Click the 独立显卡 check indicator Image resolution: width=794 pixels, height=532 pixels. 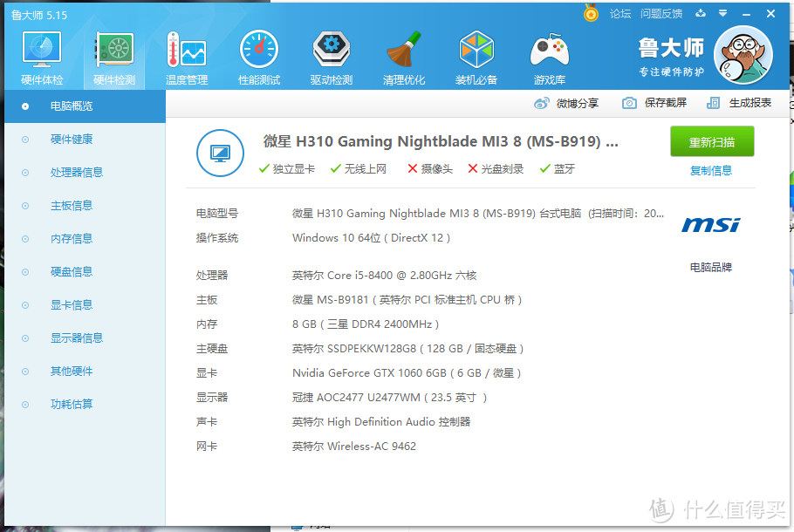pos(286,168)
